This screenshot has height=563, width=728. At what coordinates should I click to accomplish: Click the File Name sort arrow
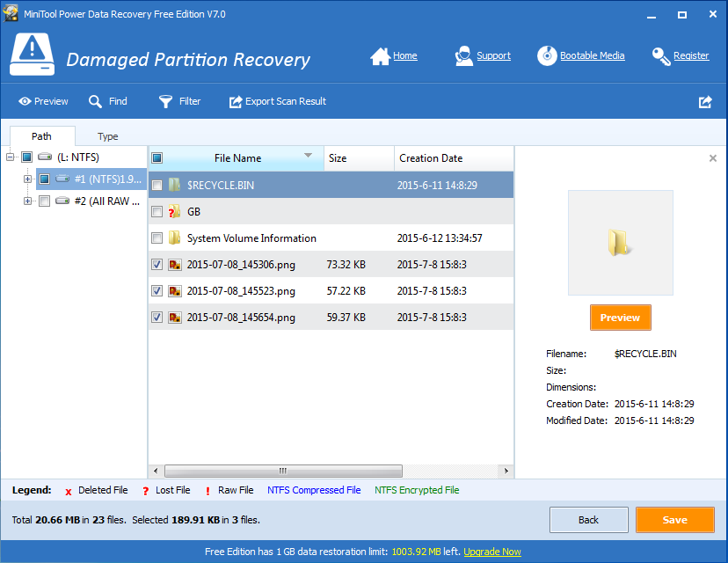pyautogui.click(x=308, y=155)
